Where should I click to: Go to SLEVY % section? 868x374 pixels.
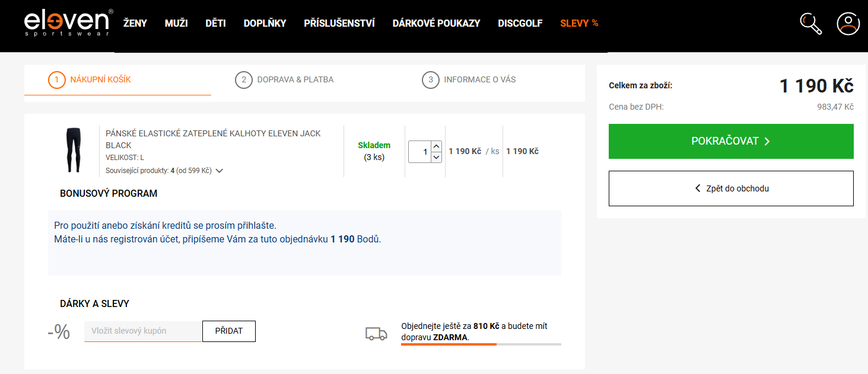579,24
